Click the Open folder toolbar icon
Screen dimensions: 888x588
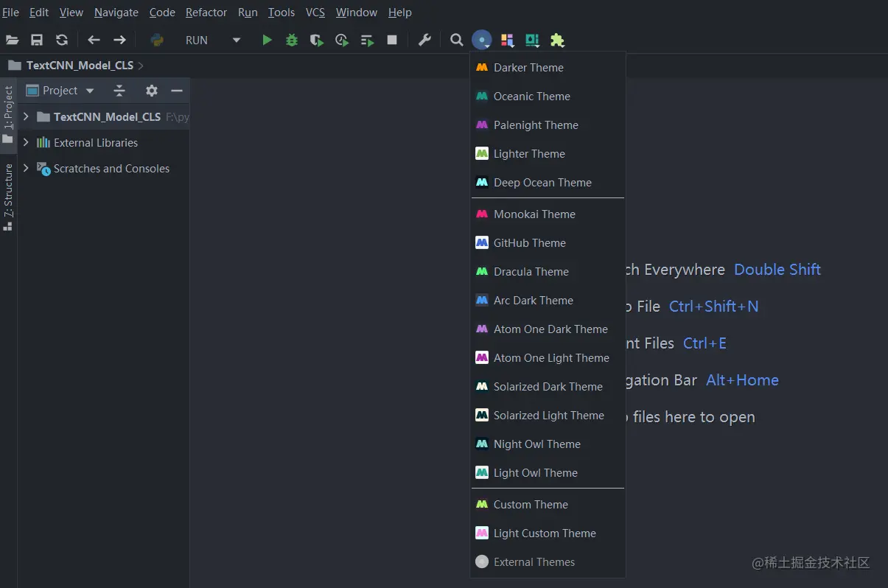(13, 40)
